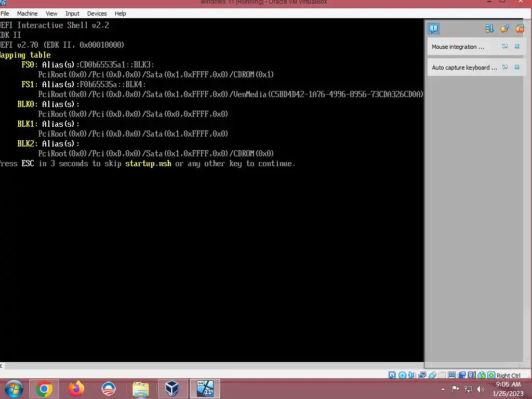The height and width of the screenshot is (399, 532).
Task: Open the Devices menu
Action: tap(97, 14)
